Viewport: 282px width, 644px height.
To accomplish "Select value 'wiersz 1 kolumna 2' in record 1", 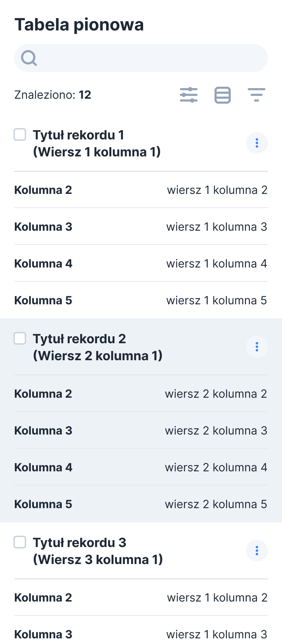I will click(217, 190).
